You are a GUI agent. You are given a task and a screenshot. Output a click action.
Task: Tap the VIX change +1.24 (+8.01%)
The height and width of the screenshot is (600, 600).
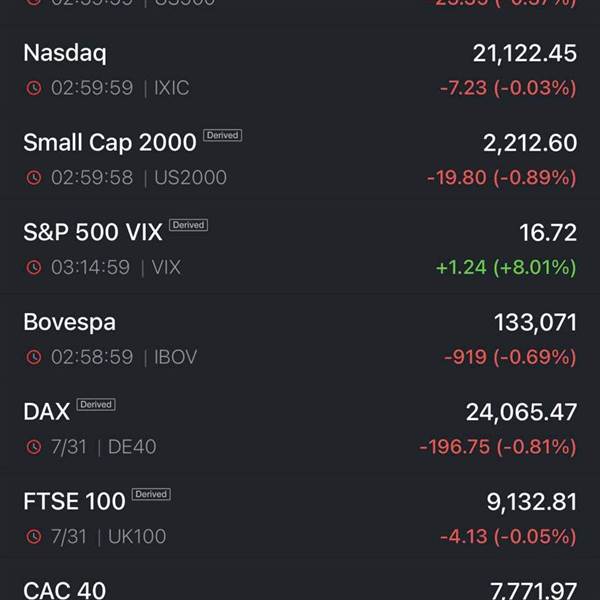point(506,267)
